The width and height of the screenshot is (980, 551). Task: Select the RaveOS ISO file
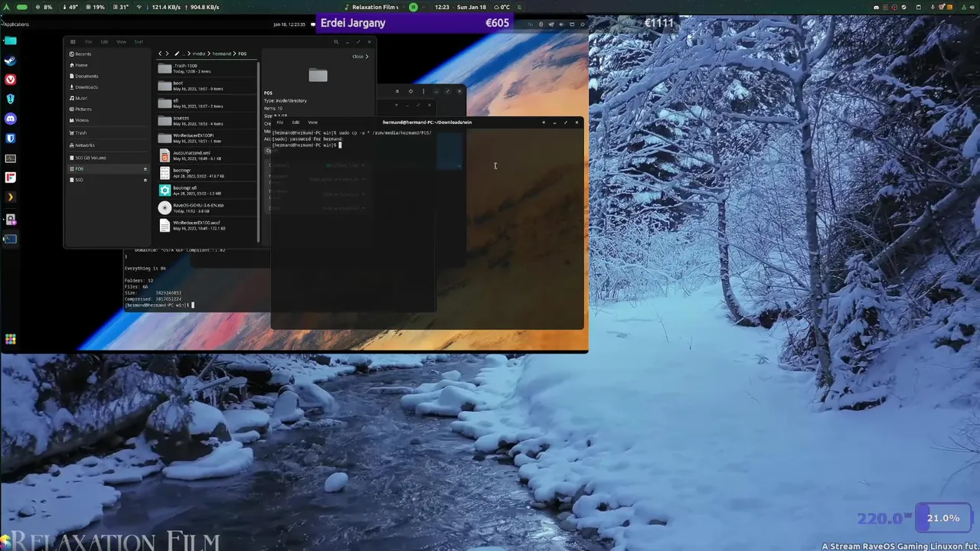(207, 207)
